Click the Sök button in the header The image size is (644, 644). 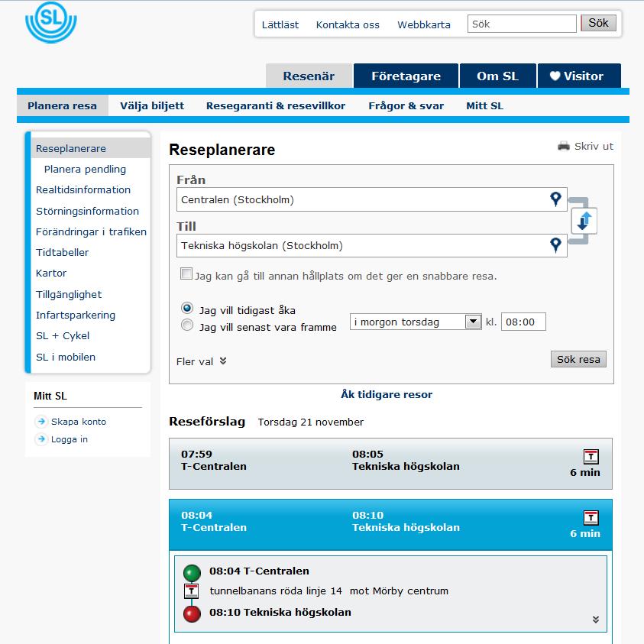[598, 23]
